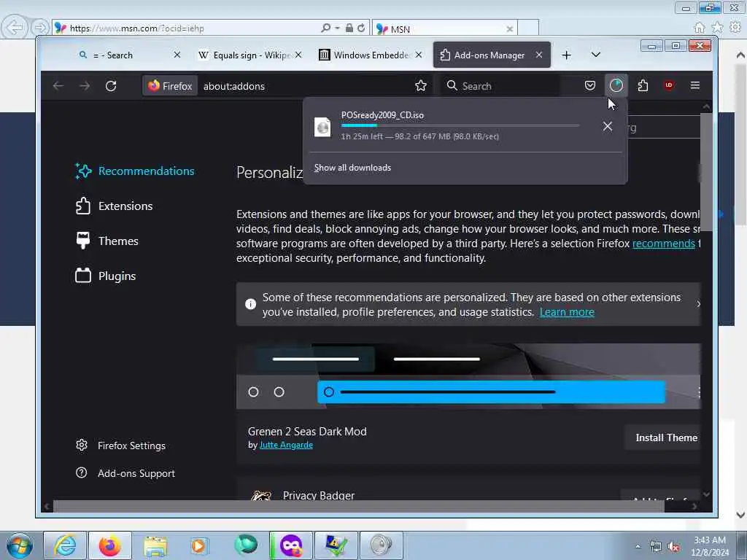Open the uBlock Origin toolbar icon

[x=669, y=86]
